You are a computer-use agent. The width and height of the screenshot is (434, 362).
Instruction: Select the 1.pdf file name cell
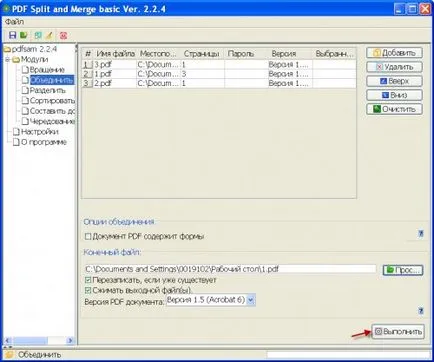tap(115, 74)
